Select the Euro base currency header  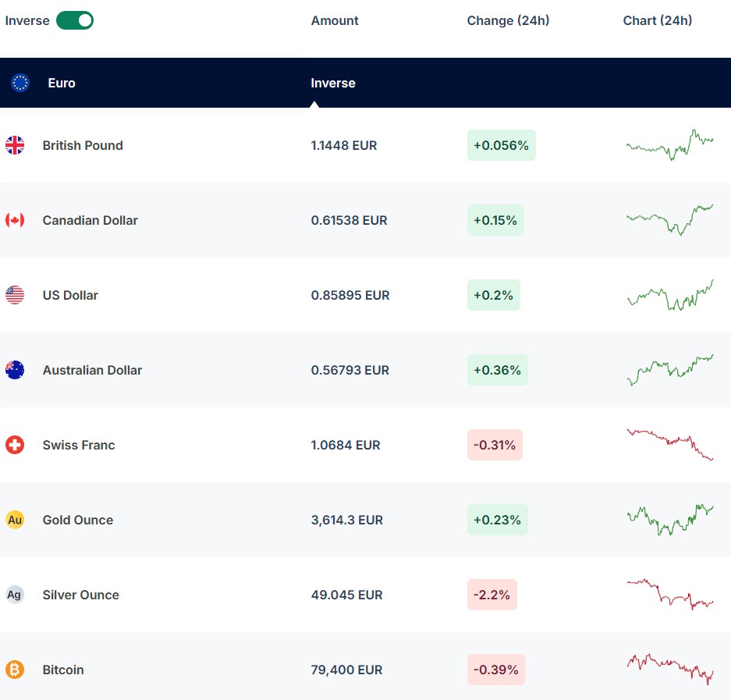click(x=62, y=83)
